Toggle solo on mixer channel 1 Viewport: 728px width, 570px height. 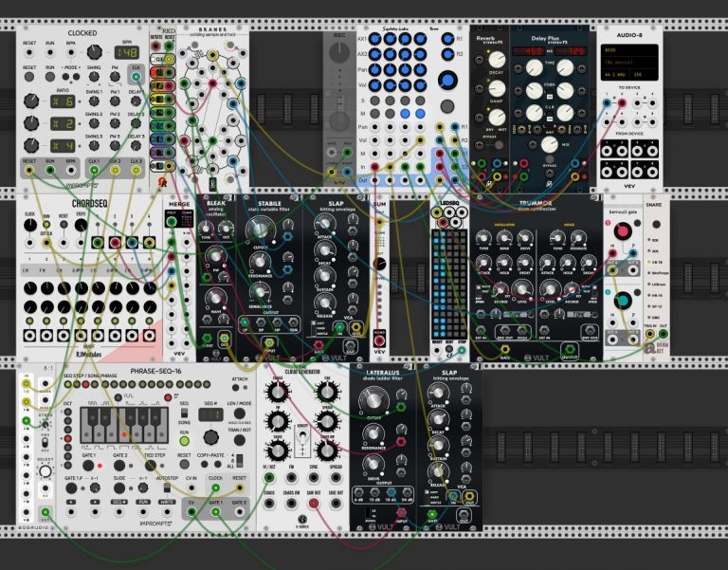click(x=374, y=101)
